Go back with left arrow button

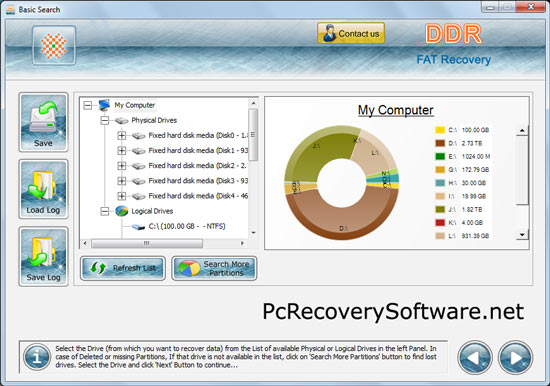click(475, 357)
